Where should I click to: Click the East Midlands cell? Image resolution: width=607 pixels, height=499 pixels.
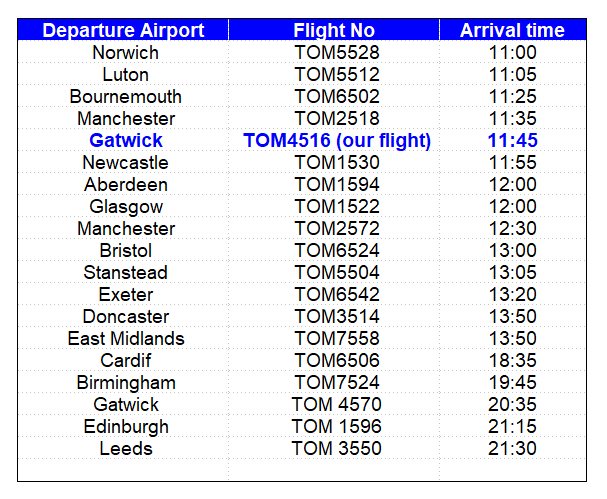(x=123, y=338)
